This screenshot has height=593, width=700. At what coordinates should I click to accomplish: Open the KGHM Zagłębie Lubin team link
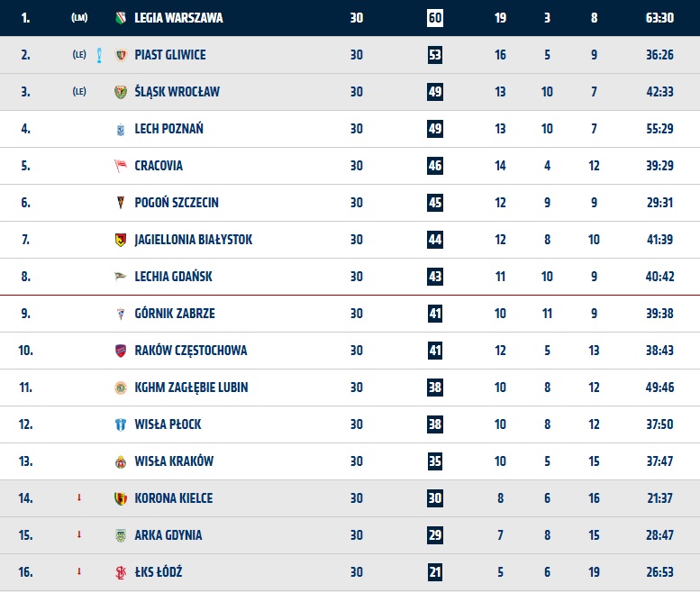coord(191,388)
